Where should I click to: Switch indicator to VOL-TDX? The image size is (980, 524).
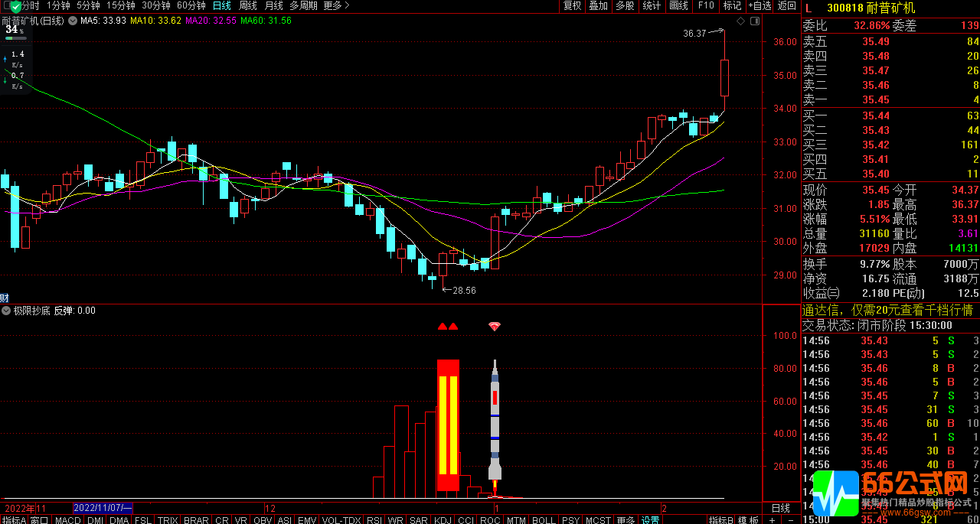(341, 520)
